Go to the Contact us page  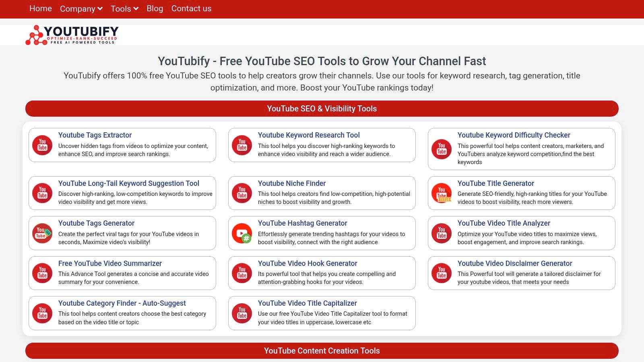(191, 8)
